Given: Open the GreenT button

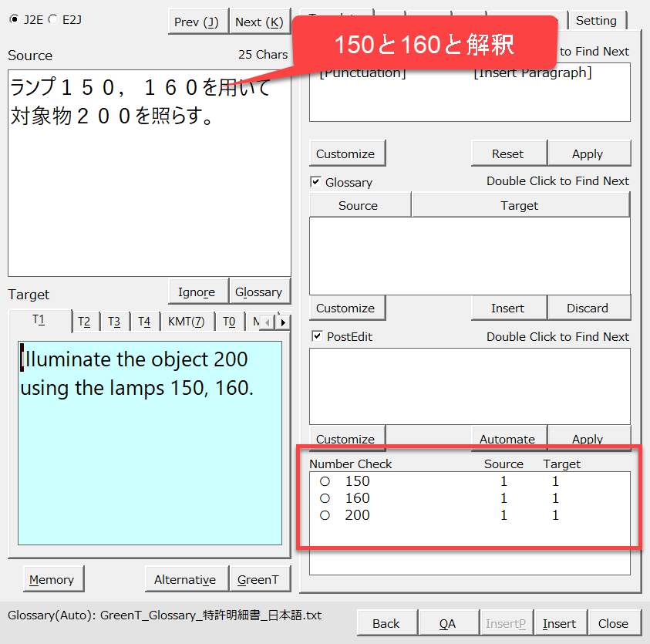Looking at the screenshot, I should (258, 579).
